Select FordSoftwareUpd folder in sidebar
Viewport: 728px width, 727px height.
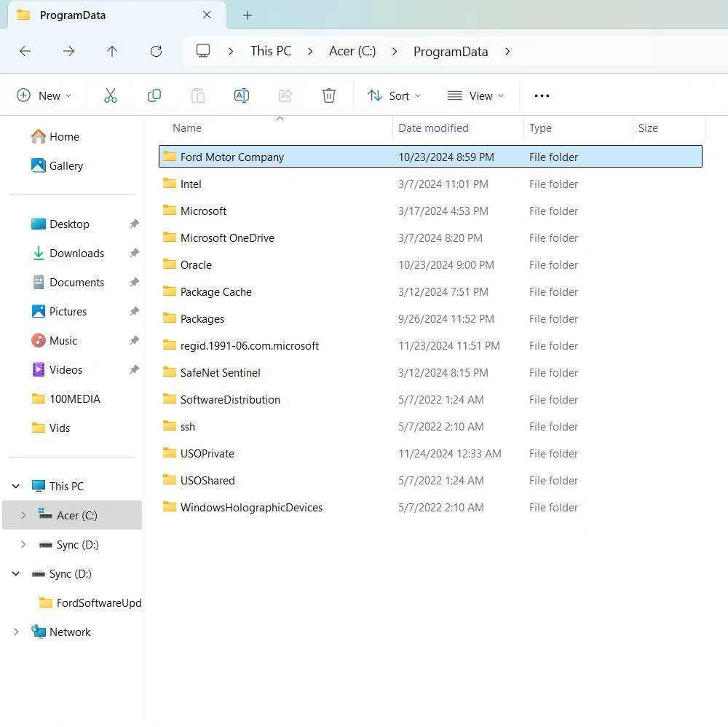pos(90,602)
